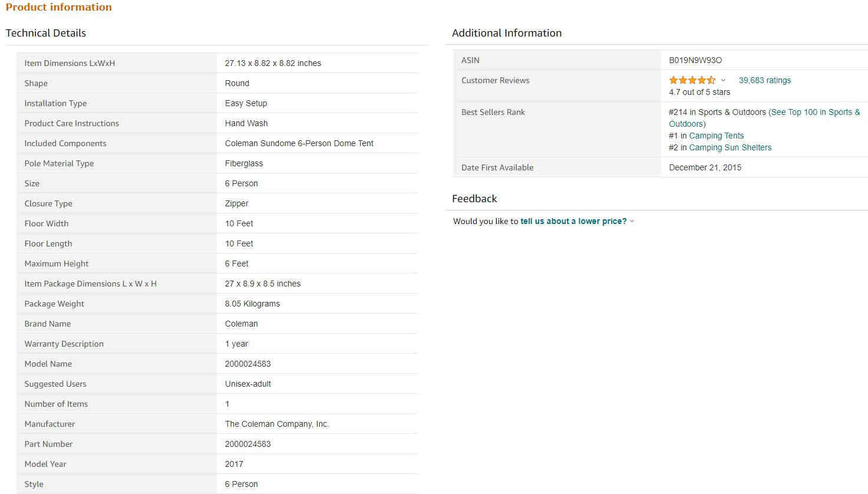Click the Best Sellers Rank label
Image resolution: width=868 pixels, height=494 pixels.
[493, 112]
